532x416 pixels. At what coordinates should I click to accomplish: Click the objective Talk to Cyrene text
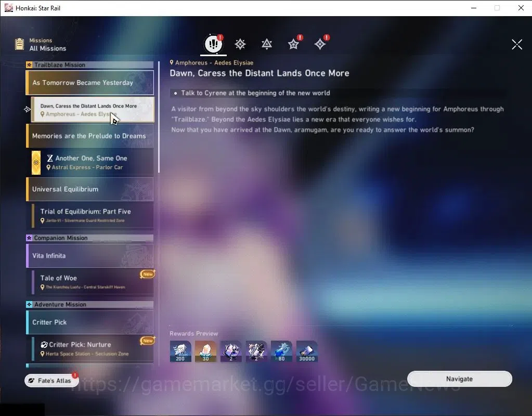tap(255, 93)
